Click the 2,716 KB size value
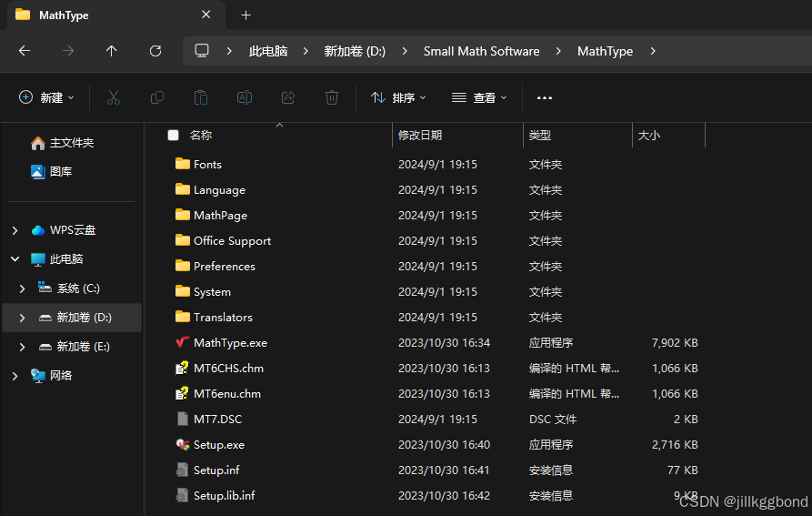Screen dimensions: 812x516 pos(675,444)
